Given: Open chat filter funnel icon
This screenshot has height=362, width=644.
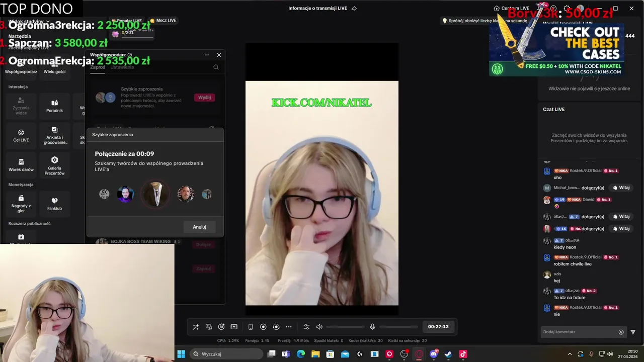Looking at the screenshot, I should (x=633, y=332).
